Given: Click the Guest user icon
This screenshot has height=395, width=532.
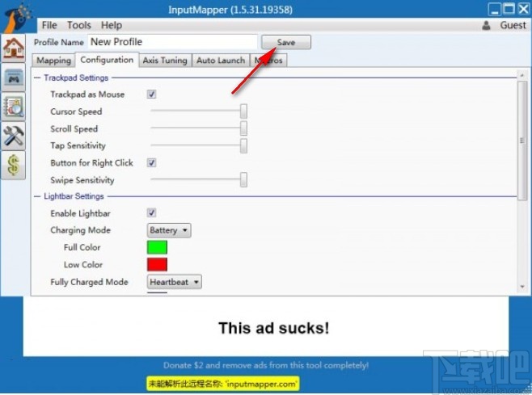Looking at the screenshot, I should (486, 25).
